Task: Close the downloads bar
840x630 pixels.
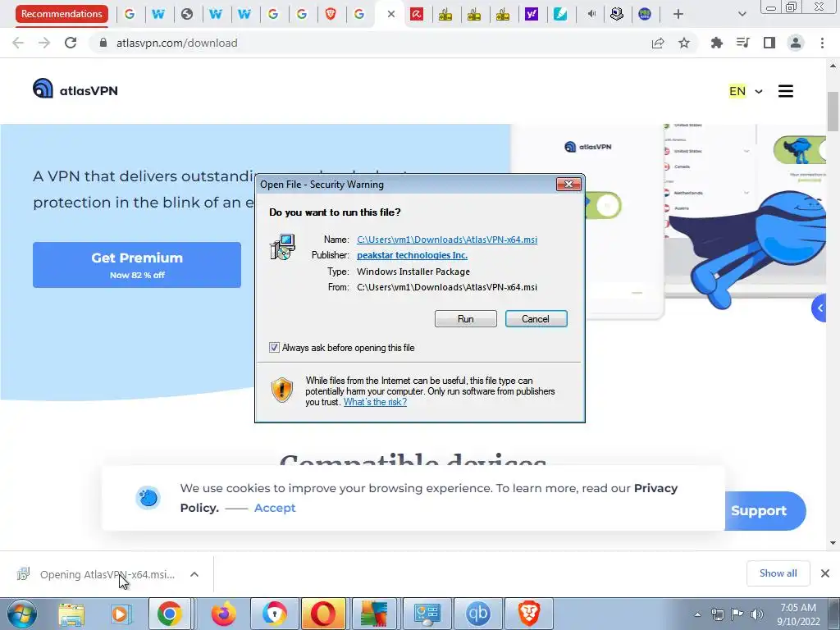Action: click(825, 573)
